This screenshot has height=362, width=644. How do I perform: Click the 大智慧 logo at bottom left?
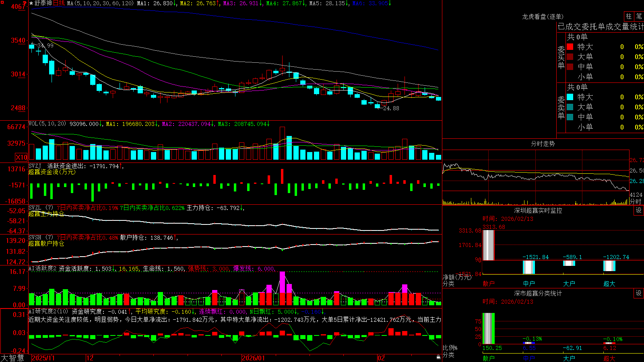click(x=12, y=358)
